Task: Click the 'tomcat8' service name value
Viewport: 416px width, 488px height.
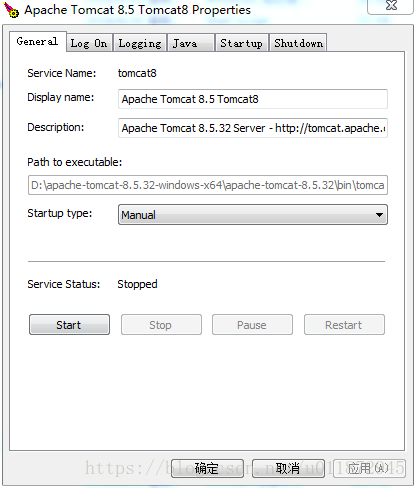Action: tap(137, 73)
